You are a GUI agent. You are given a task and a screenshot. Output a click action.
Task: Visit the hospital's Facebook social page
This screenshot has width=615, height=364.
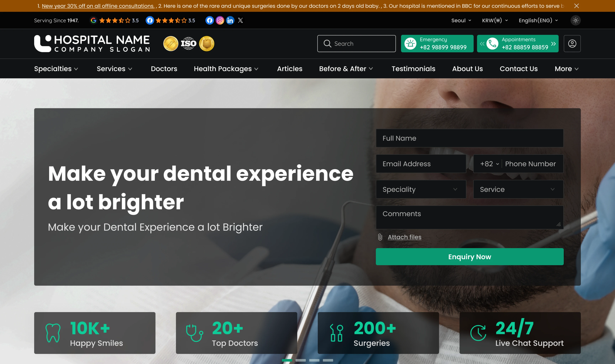[x=209, y=20]
